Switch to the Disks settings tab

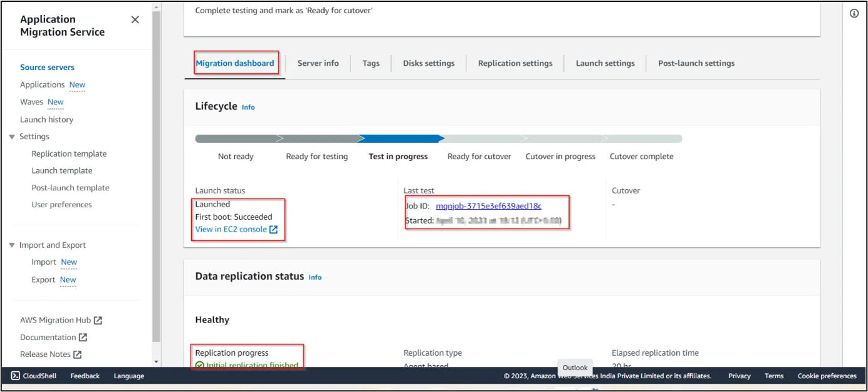coord(429,63)
